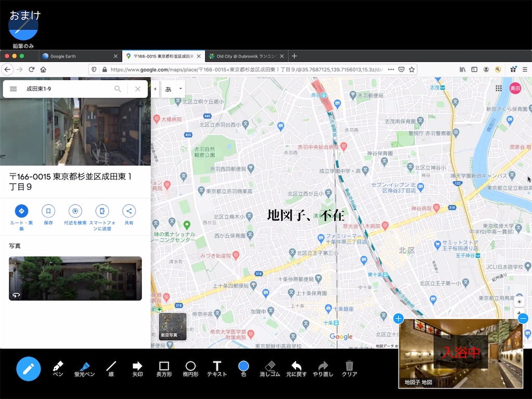The height and width of the screenshot is (399, 532).
Task: Open the 色 blue color picker
Action: pos(244,368)
